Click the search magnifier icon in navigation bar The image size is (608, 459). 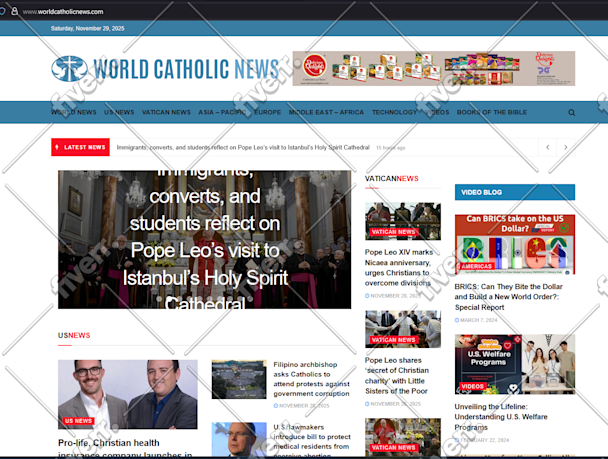pyautogui.click(x=571, y=112)
